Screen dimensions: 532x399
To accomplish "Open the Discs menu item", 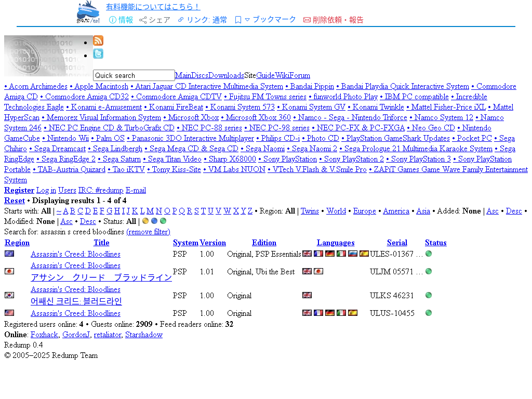I will click(200, 75).
